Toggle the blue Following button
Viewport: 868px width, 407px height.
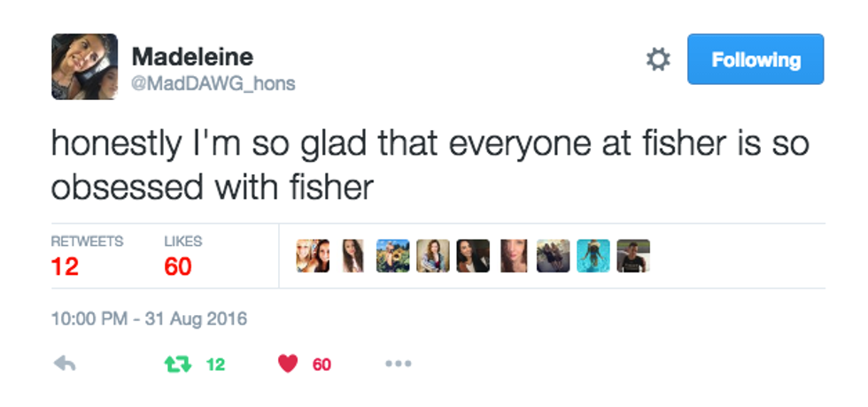pyautogui.click(x=756, y=60)
